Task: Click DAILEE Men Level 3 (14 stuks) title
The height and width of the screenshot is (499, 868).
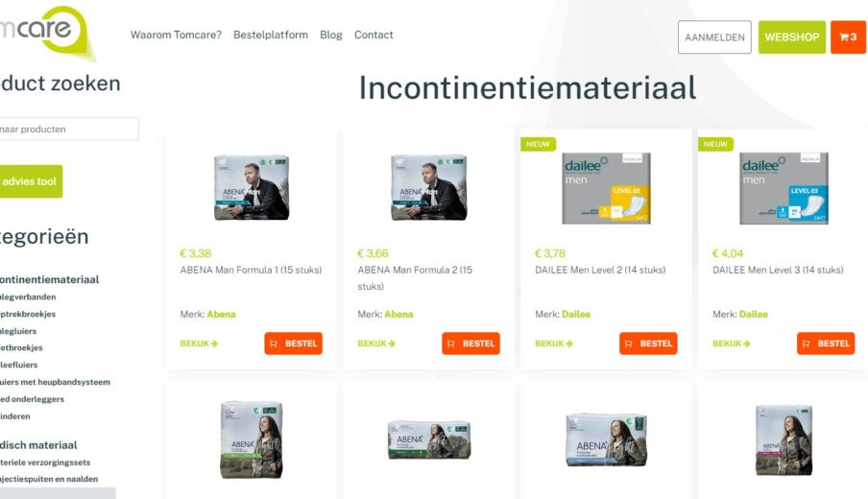Action: (778, 270)
